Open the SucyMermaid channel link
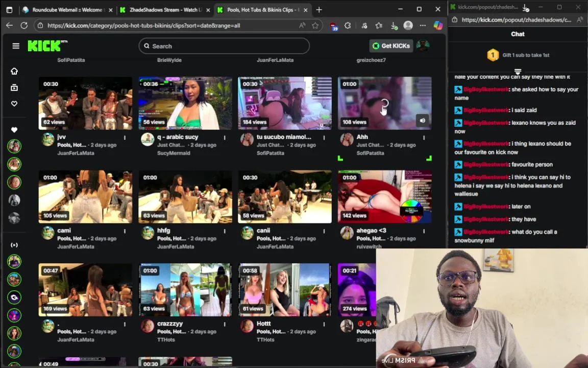The width and height of the screenshot is (588, 368). point(174,153)
